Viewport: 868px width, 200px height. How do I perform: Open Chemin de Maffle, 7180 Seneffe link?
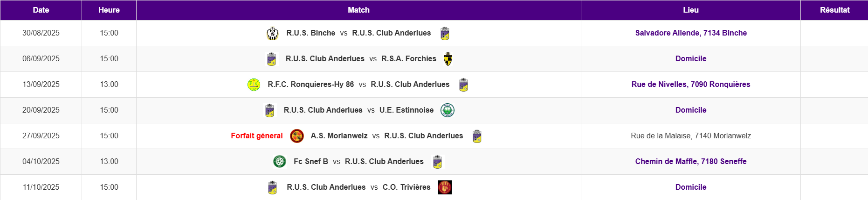(x=691, y=161)
